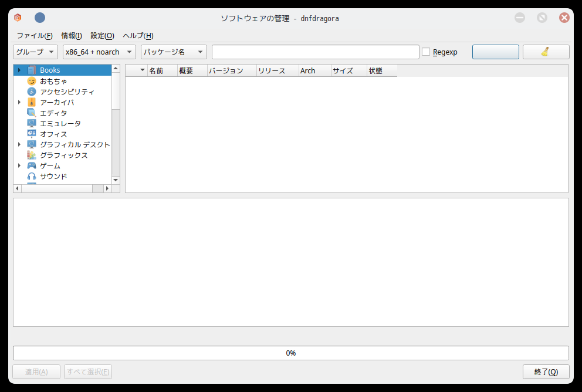Select the オフィス category icon

32,134
